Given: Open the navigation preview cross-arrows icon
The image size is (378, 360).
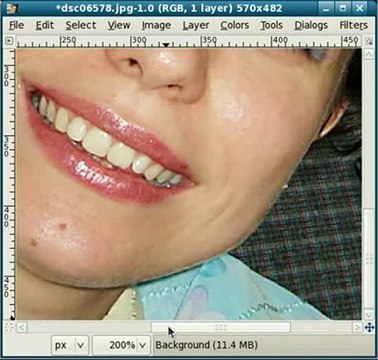Looking at the screenshot, I should pyautogui.click(x=369, y=327).
